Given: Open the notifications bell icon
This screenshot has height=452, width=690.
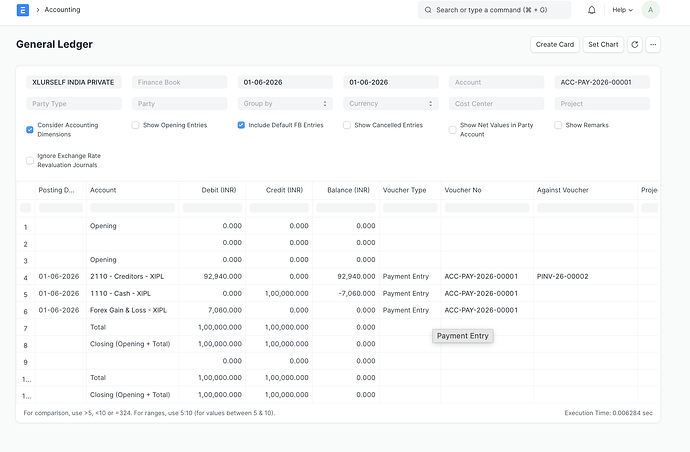Looking at the screenshot, I should (592, 10).
